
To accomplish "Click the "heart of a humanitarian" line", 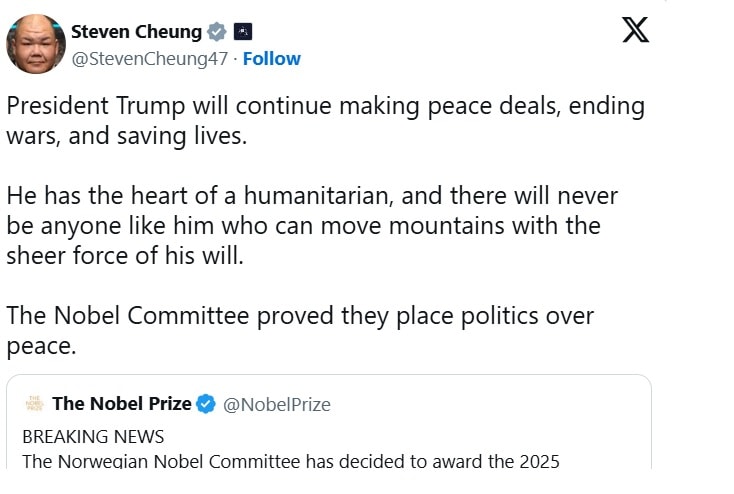I will (x=312, y=196).
